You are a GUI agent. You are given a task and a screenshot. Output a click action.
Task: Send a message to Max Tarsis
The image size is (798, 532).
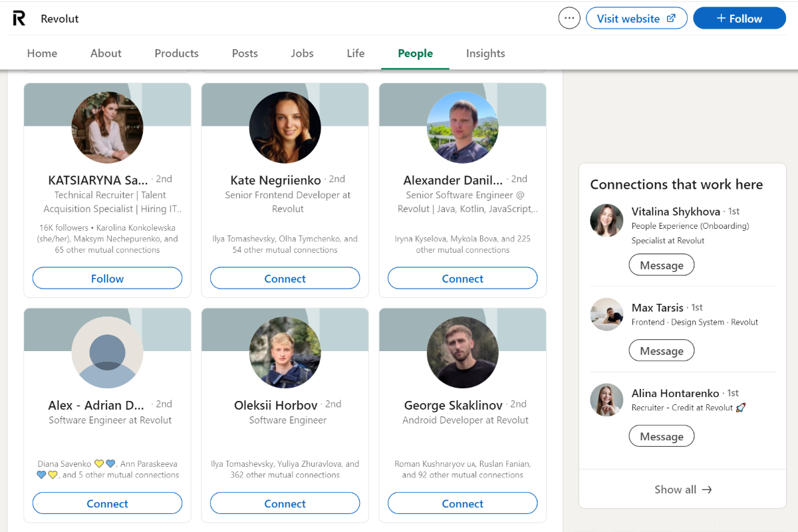pos(661,351)
